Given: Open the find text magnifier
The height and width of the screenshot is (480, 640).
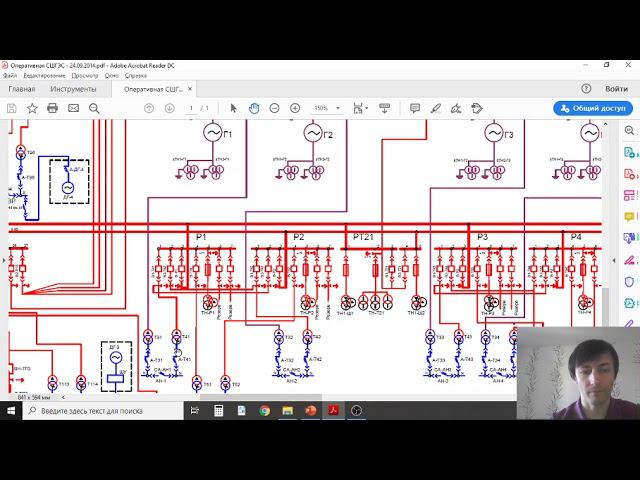Looking at the screenshot, I should [94, 108].
